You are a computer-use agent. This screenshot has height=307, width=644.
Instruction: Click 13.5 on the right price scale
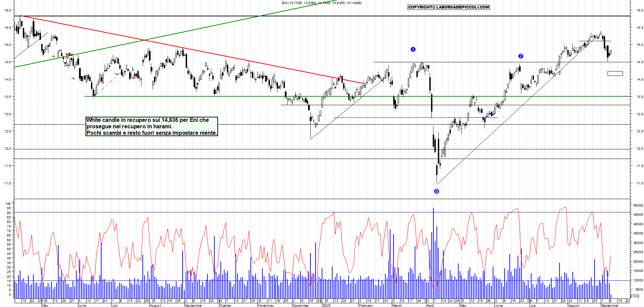(x=640, y=97)
